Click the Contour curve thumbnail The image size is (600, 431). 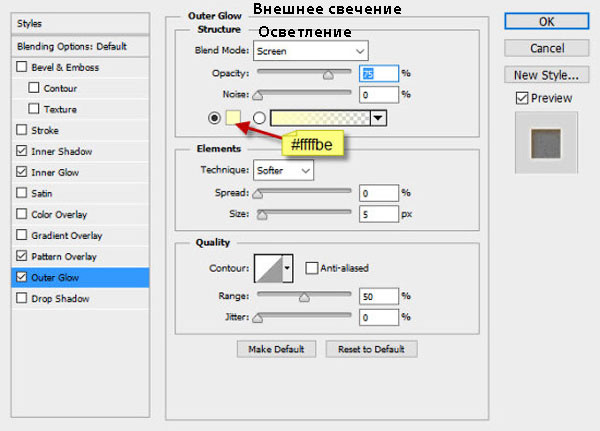coord(269,268)
